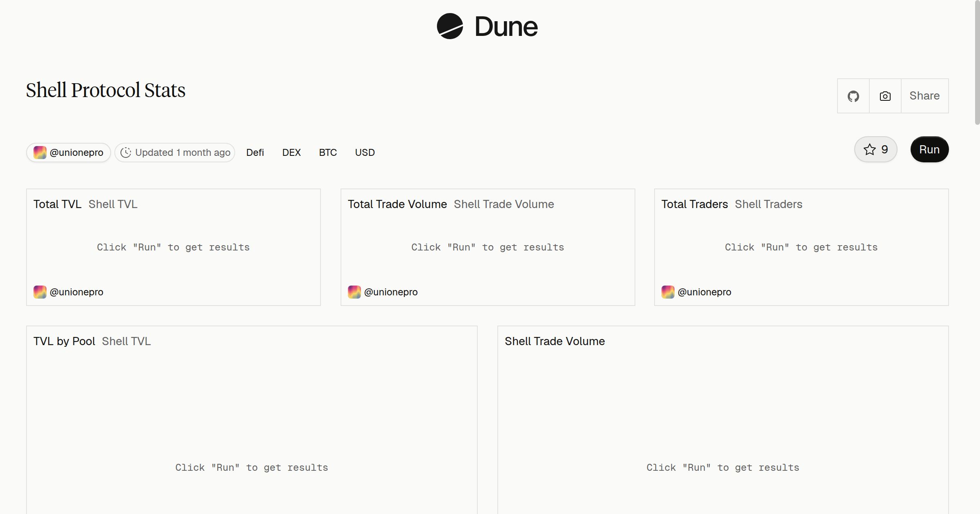This screenshot has width=980, height=514.
Task: Star this dashboard
Action: point(875,149)
